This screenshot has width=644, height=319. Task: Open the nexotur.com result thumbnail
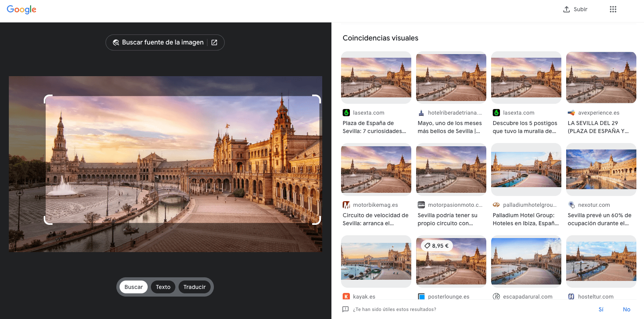tap(601, 170)
